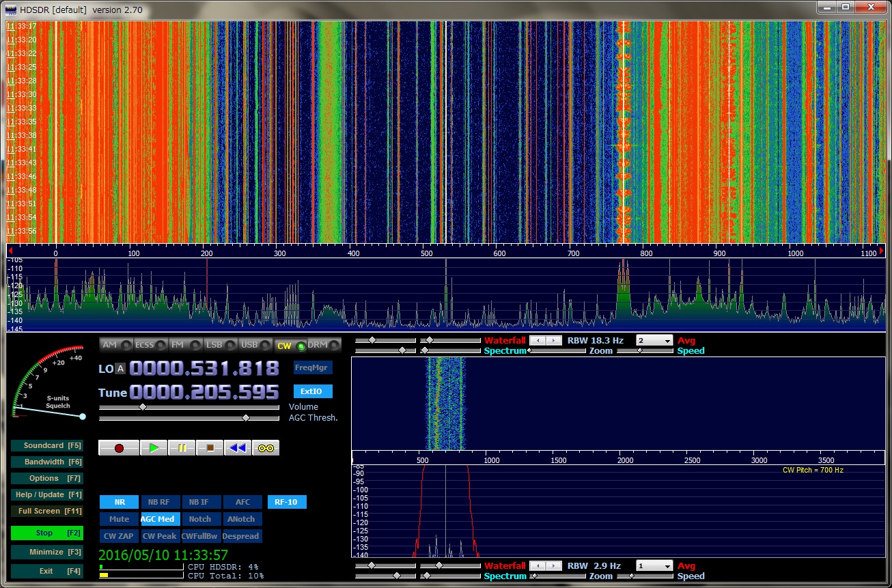
Task: Click the blue rewind icon
Action: (x=238, y=448)
